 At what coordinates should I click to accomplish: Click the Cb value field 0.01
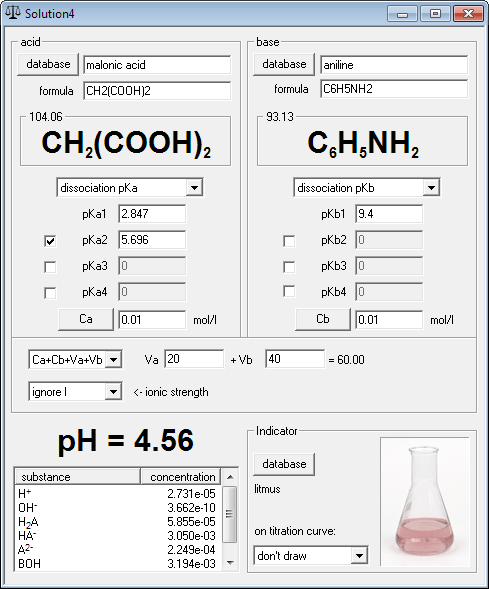pyautogui.click(x=389, y=320)
